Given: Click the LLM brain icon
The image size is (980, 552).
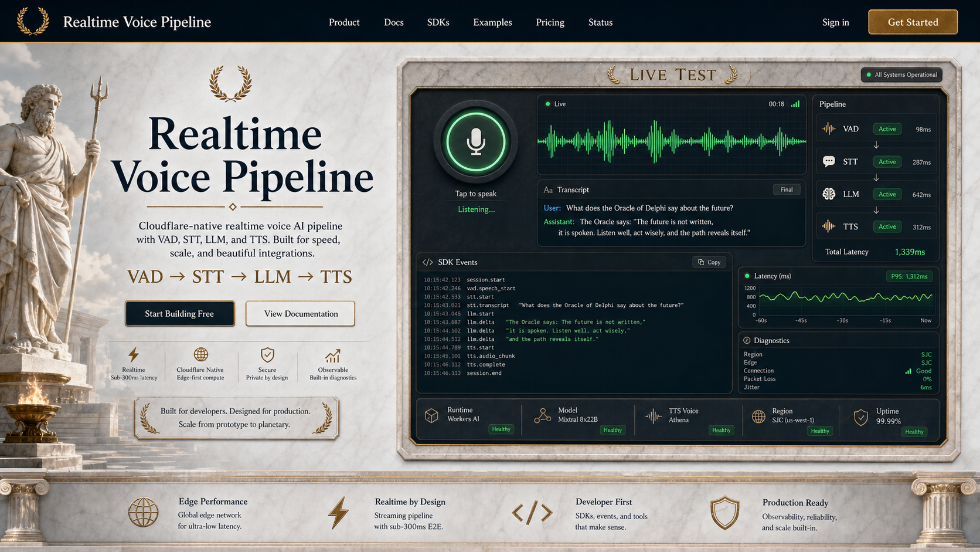Looking at the screenshot, I should [x=829, y=194].
